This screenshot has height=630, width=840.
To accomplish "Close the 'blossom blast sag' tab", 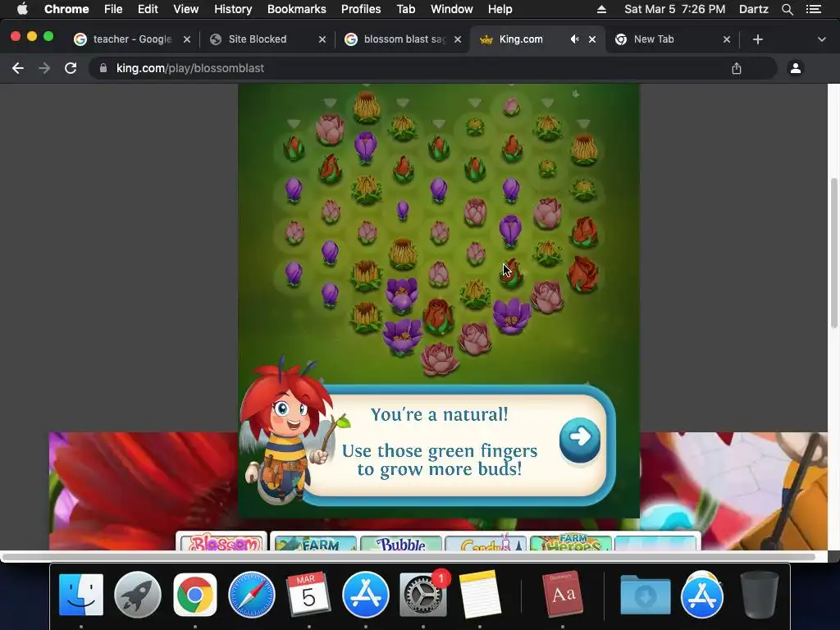I will coord(458,39).
